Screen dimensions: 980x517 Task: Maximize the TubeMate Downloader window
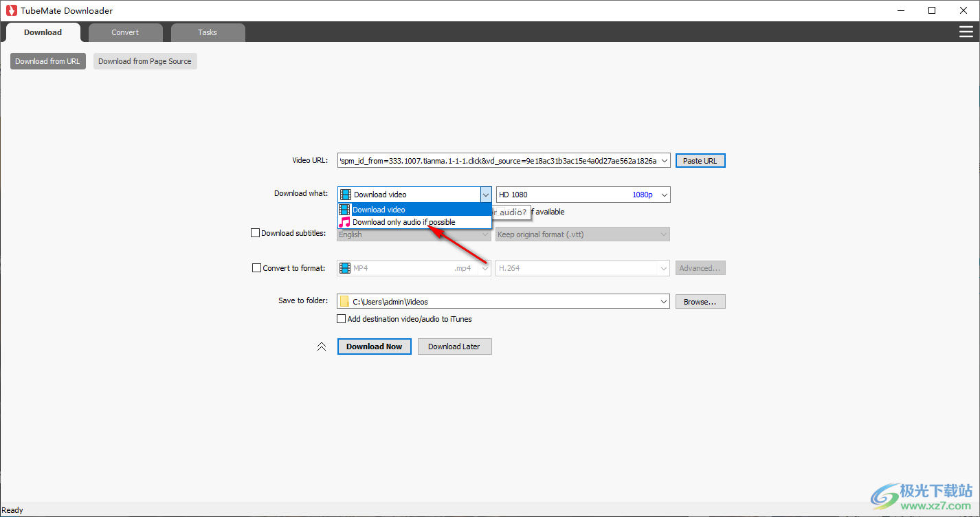coord(932,10)
